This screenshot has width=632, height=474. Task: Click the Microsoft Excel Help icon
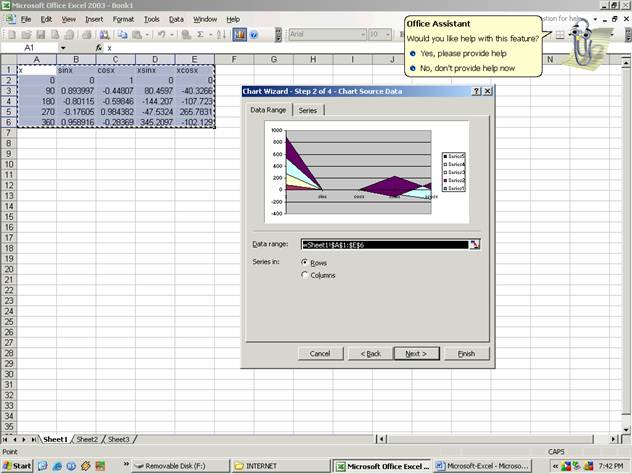click(254, 35)
